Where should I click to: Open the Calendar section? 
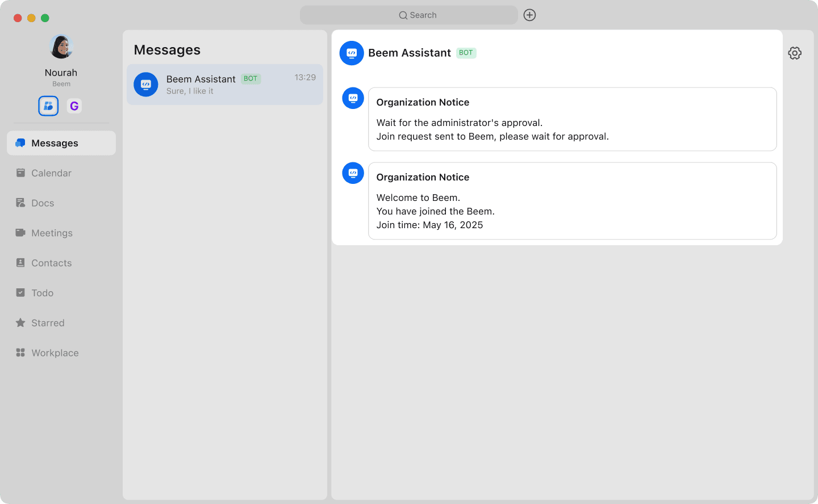pos(51,173)
